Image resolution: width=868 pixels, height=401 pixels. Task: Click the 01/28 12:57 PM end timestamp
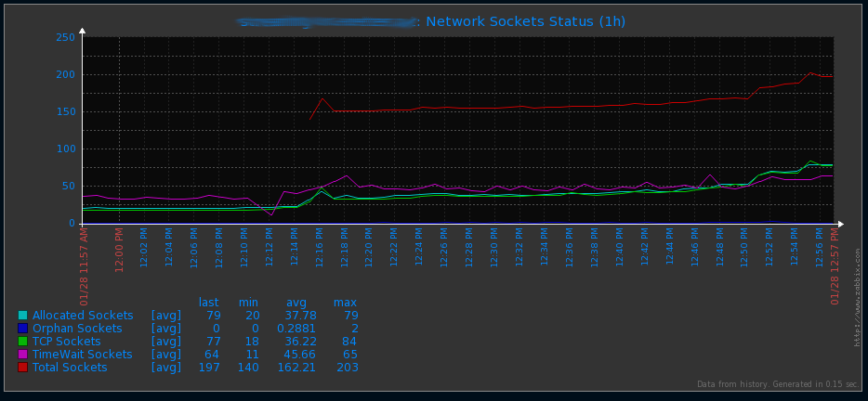pos(835,266)
